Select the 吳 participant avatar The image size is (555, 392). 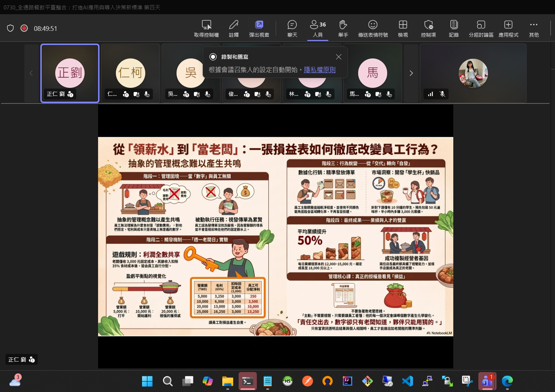pos(191,73)
